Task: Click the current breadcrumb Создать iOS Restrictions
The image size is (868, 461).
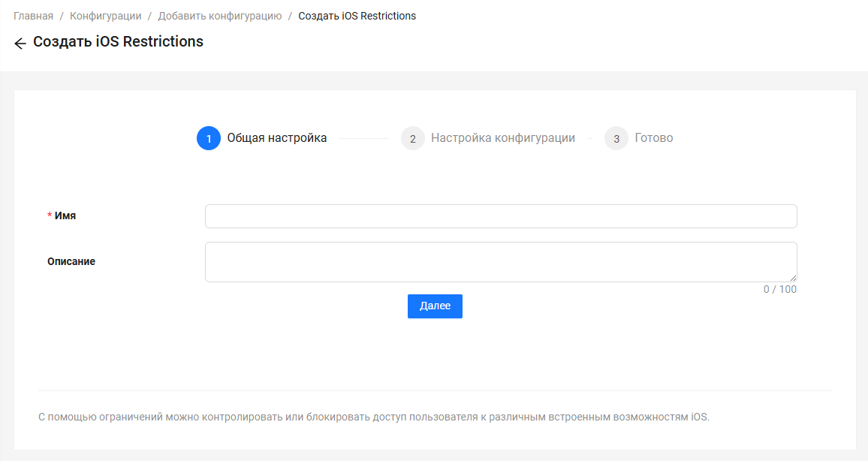Action: [357, 16]
